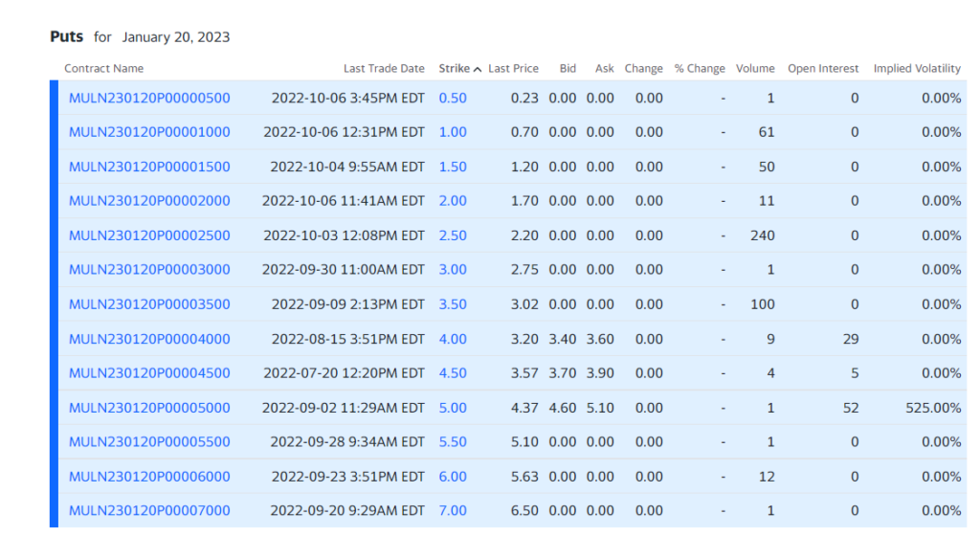
Task: Open the 3.00 strike price link
Action: [x=453, y=270]
